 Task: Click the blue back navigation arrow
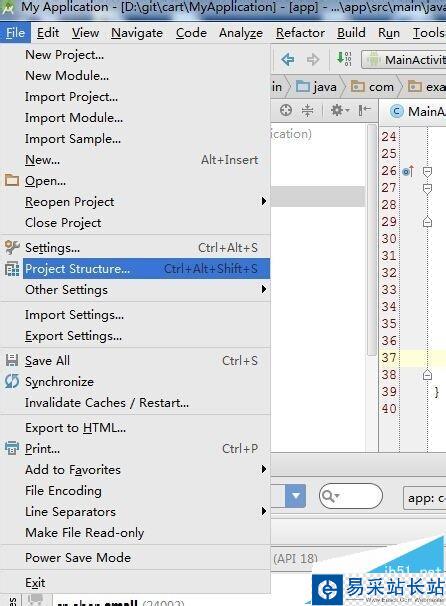[x=288, y=60]
